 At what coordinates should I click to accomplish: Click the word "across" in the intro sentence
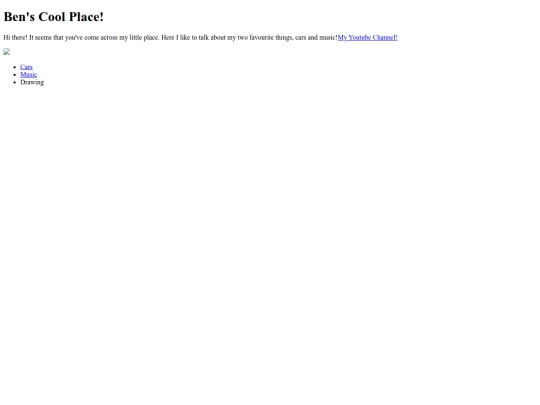coord(109,38)
